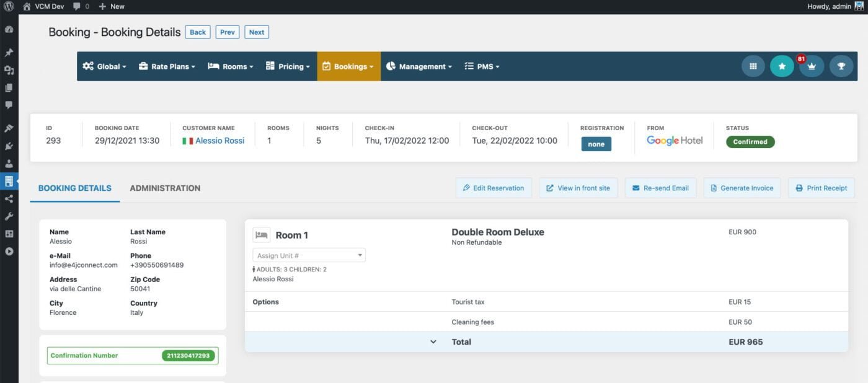Open Settings sliders icon in sidebar
The image size is (868, 383).
click(9, 234)
